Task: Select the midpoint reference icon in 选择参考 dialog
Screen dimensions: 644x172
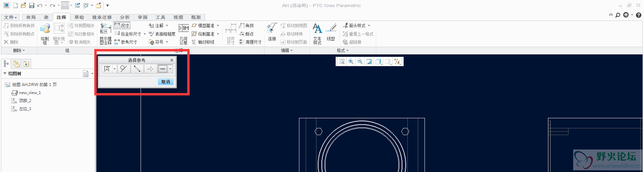Action: (137, 69)
